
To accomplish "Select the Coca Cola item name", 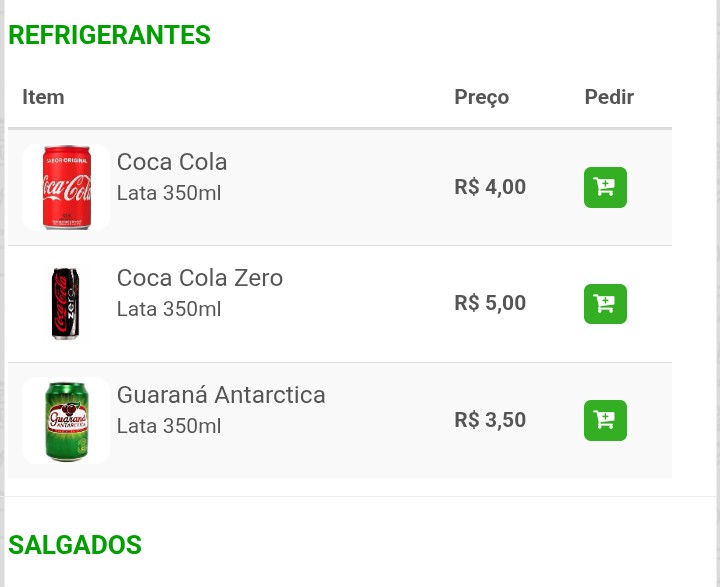I will point(172,162).
